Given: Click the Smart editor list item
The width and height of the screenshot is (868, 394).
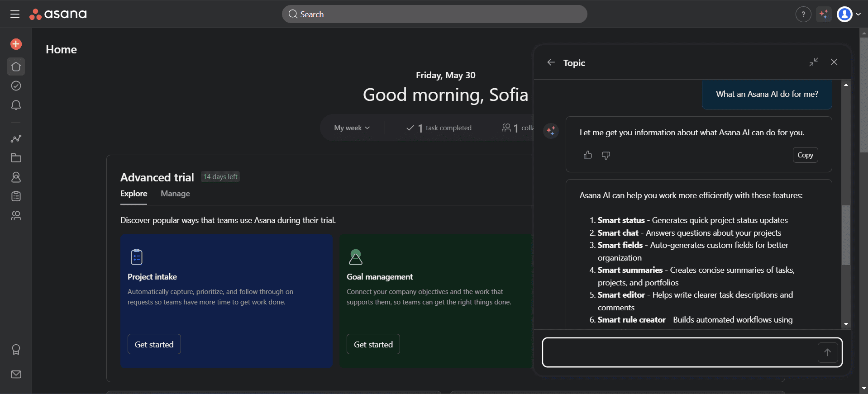Looking at the screenshot, I should [x=695, y=301].
